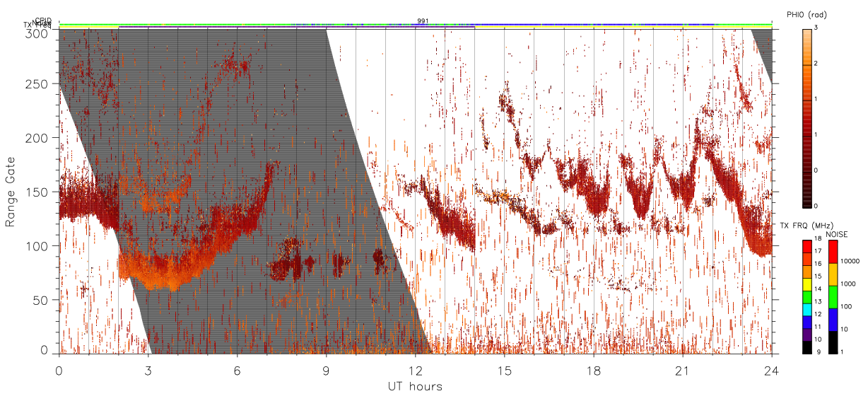The width and height of the screenshot is (868, 401).
Task: Click x-axis tick label '15' under the plot
Action: [505, 371]
